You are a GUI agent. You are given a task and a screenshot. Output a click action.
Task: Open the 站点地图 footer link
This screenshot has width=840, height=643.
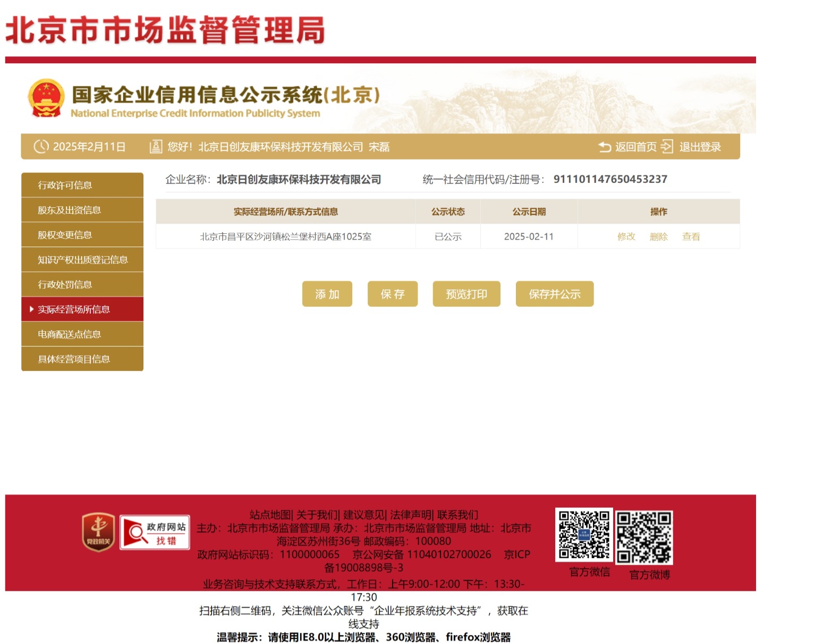[x=270, y=514]
